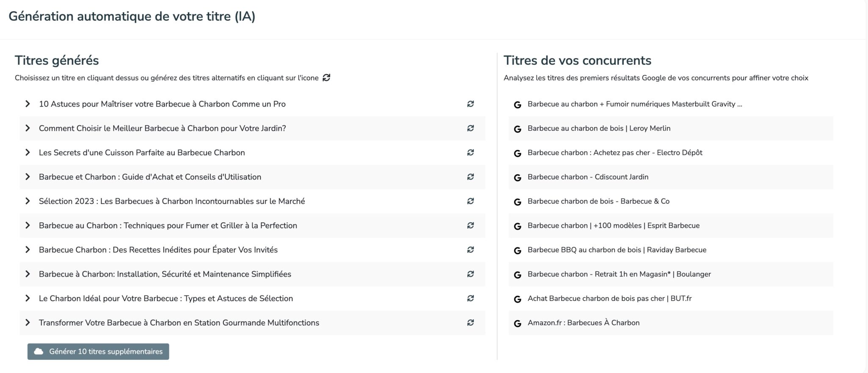Refresh 'Installation, Sécurité et Maintenance' title

coord(470,274)
